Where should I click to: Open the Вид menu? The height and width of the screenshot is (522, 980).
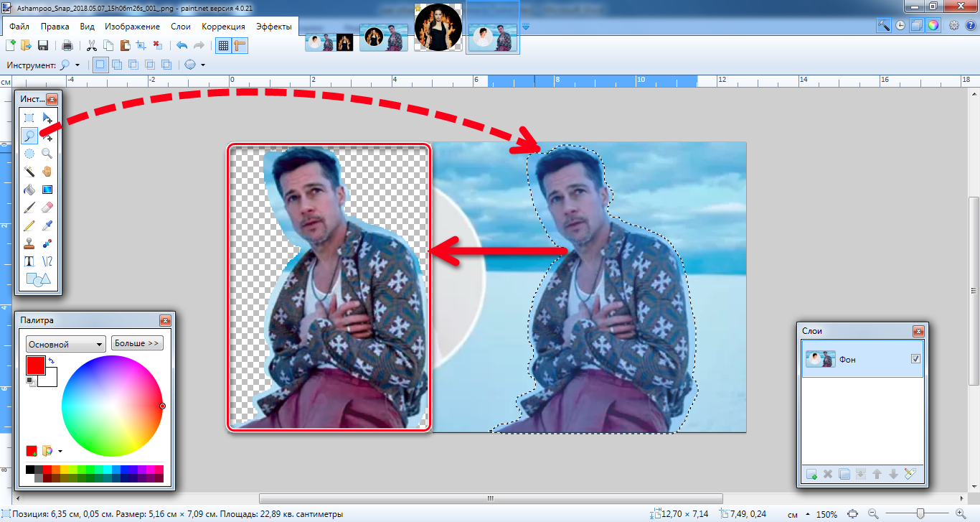point(88,27)
